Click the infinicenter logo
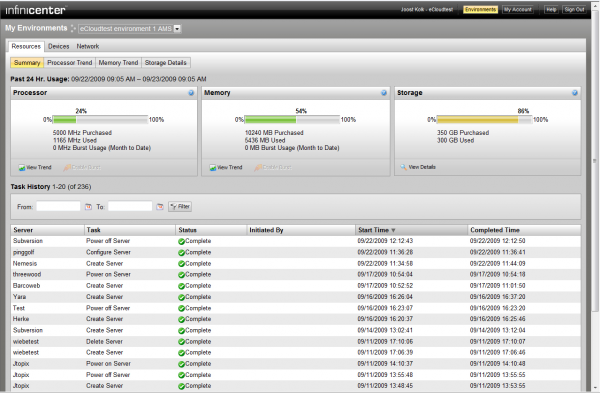 tap(36, 10)
